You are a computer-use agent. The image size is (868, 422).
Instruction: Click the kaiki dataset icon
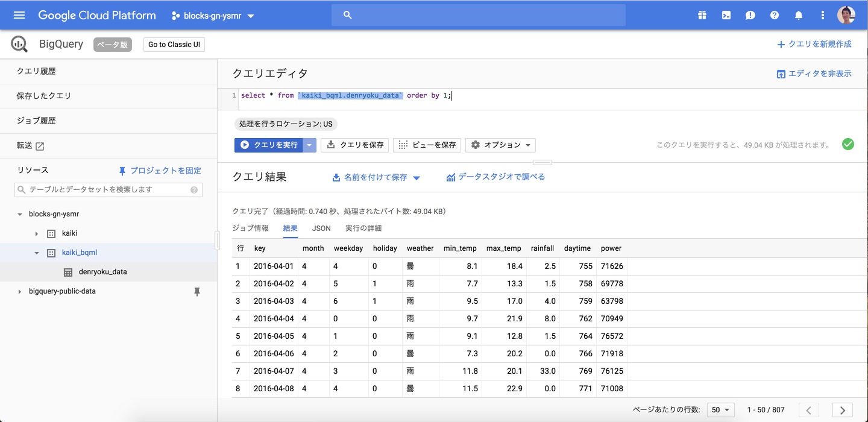click(x=51, y=233)
